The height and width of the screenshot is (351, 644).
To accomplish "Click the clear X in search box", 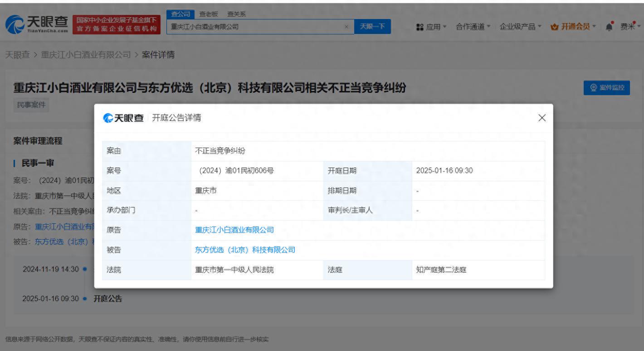I will 346,27.
